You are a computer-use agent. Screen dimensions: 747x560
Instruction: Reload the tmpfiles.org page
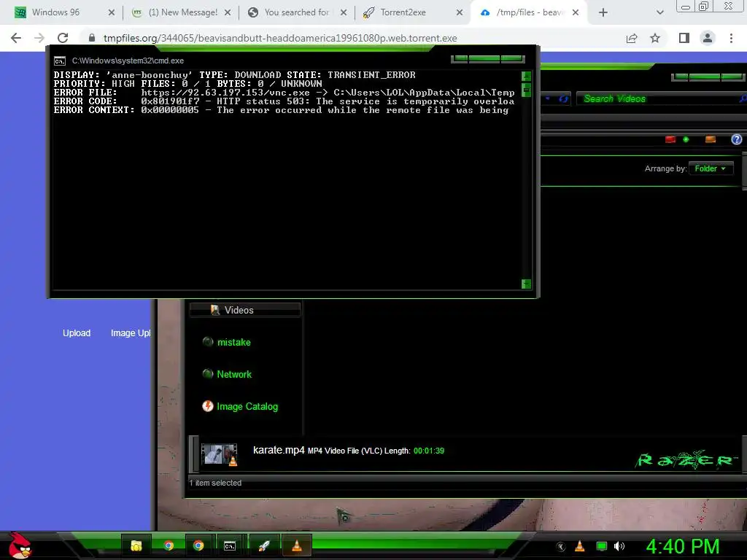pyautogui.click(x=63, y=38)
